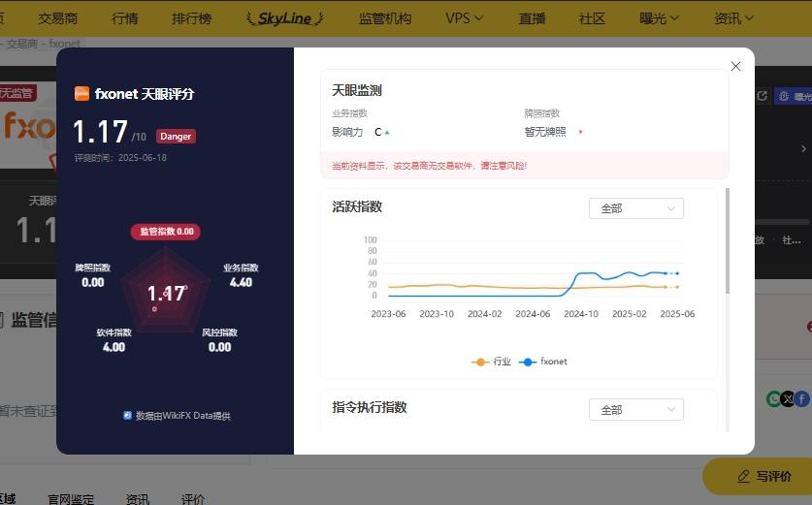Click the blue 曝光 button at right edge
This screenshot has height=505, width=812.
tap(794, 96)
